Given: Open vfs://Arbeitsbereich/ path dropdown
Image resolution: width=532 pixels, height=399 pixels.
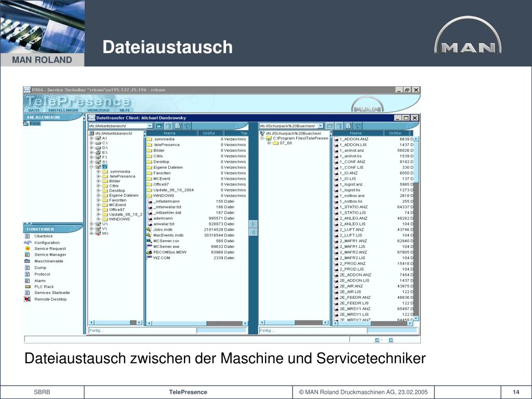Looking at the screenshot, I should (150, 126).
